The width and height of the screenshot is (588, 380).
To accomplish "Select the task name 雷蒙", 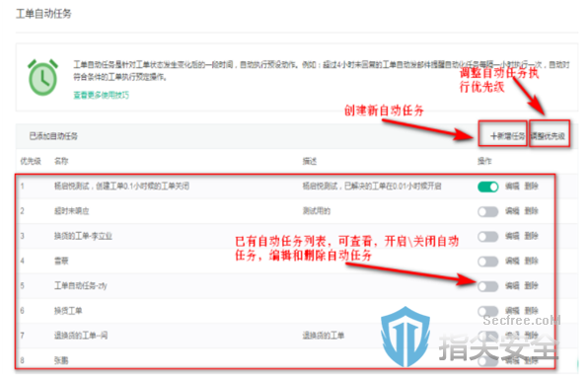I will click(x=61, y=261).
